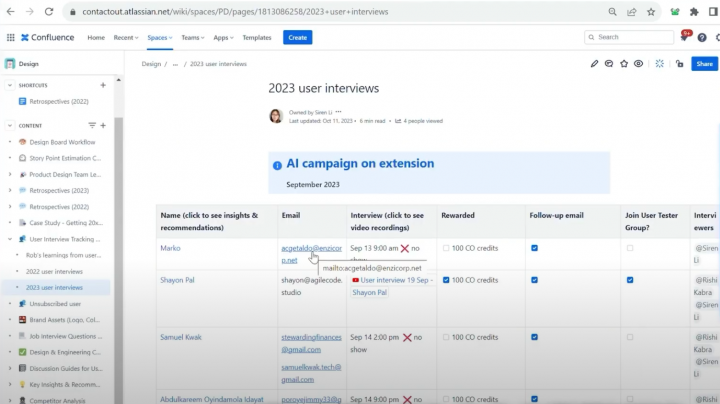
Task: Open the Templates menu item
Action: tap(257, 37)
